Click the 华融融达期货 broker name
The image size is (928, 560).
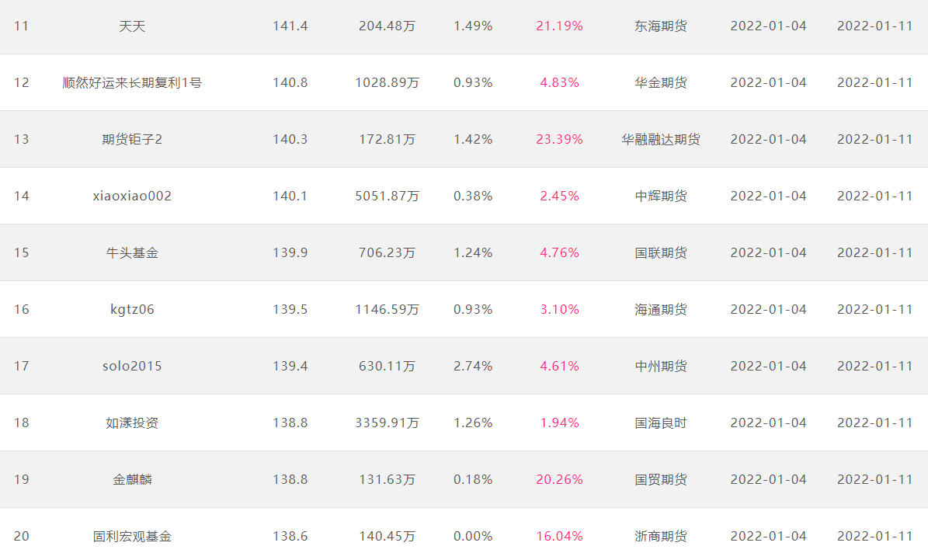(x=661, y=139)
